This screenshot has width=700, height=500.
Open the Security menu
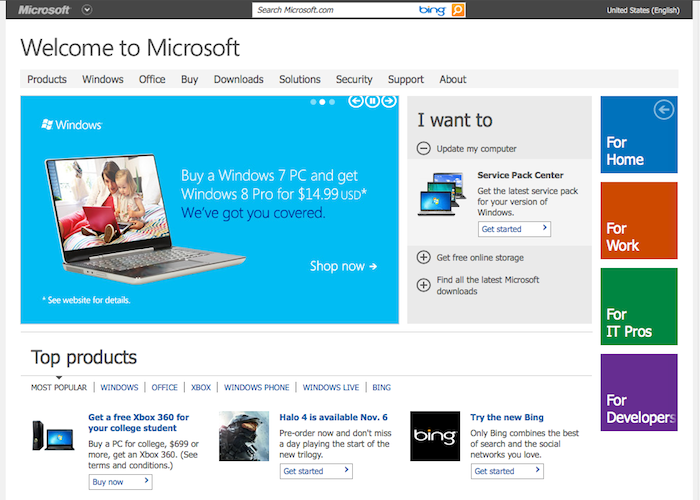pyautogui.click(x=354, y=79)
